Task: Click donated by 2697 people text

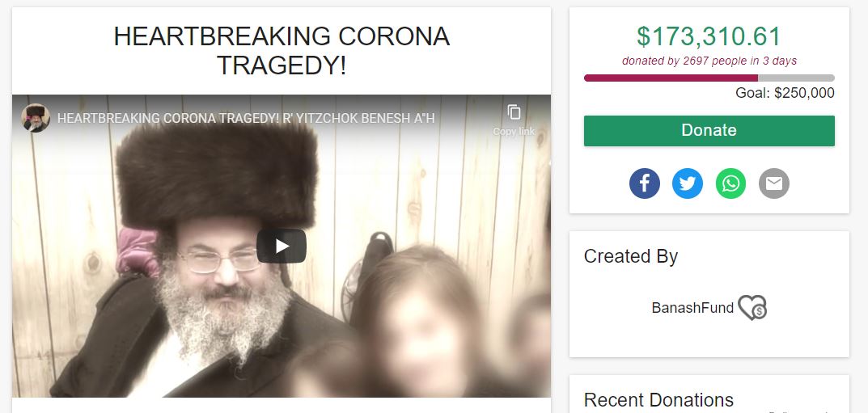Action: 709,61
